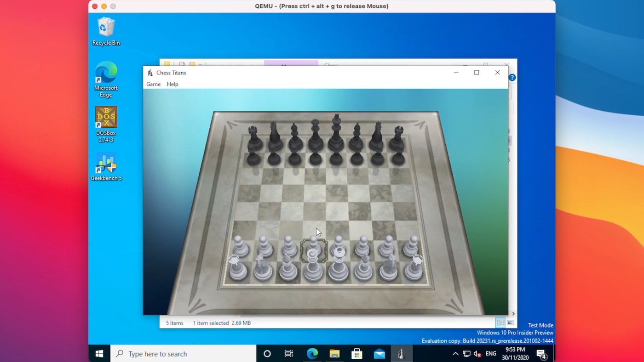Maximize the Chess Titans window

coord(477,73)
